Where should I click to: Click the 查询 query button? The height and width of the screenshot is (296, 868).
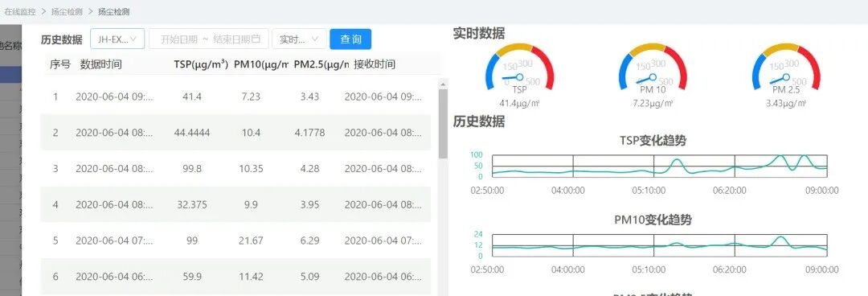[x=350, y=39]
